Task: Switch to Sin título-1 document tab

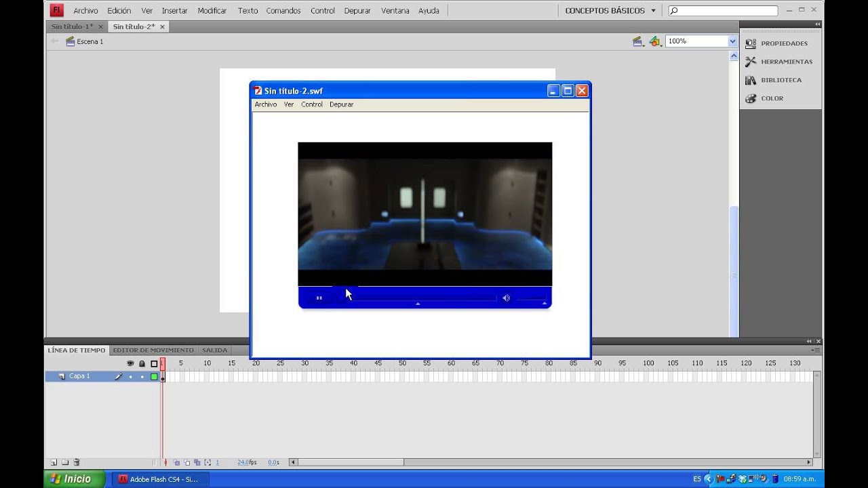Action: click(72, 26)
